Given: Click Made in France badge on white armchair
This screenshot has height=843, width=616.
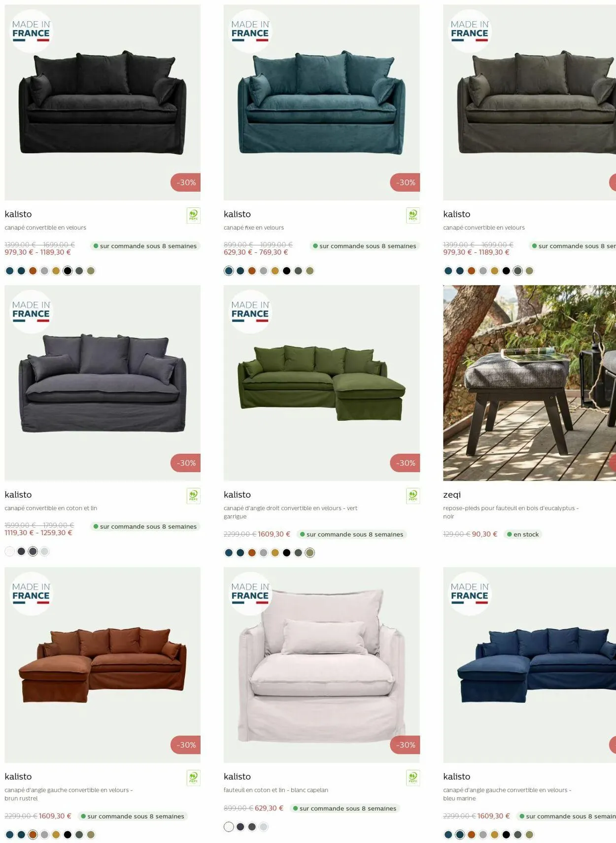Looking at the screenshot, I should coord(250,593).
